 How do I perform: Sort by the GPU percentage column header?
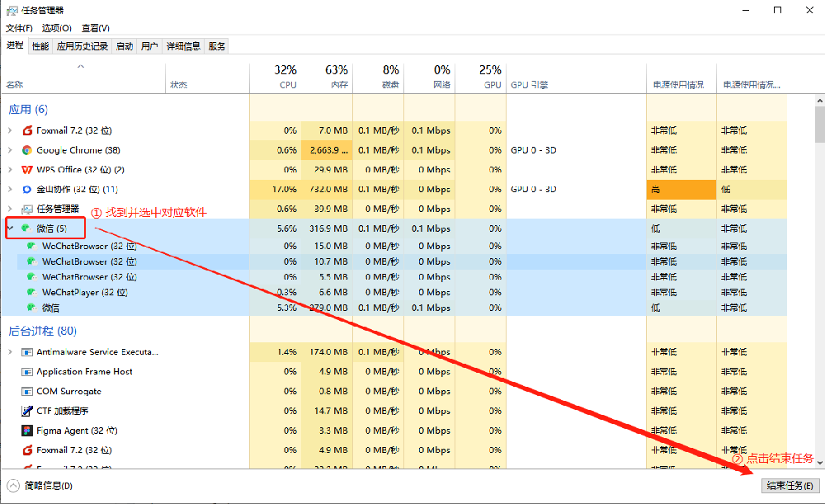pyautogui.click(x=480, y=78)
